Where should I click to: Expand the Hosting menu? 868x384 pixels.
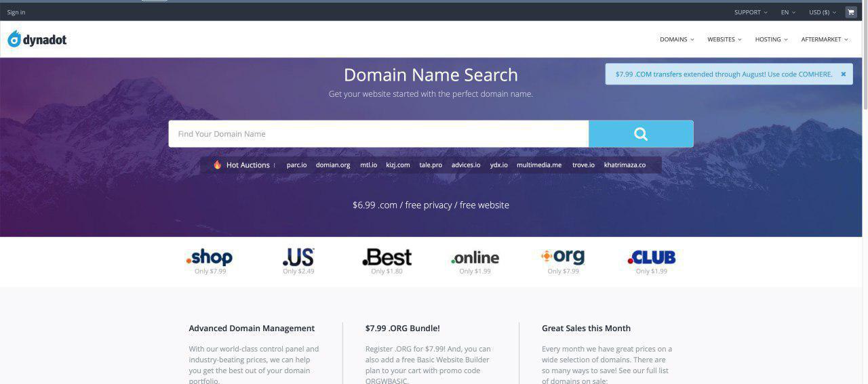(x=771, y=39)
